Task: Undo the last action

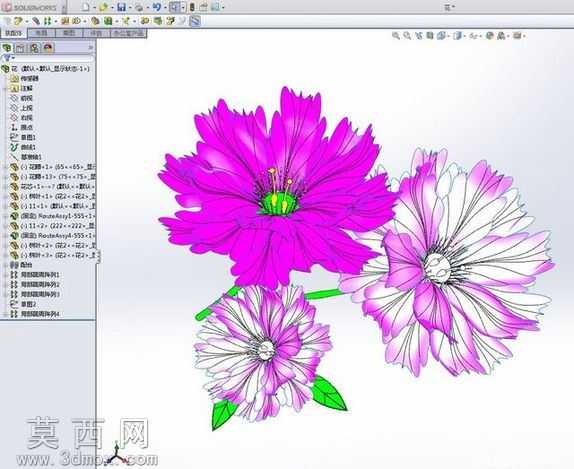Action: coord(157,7)
